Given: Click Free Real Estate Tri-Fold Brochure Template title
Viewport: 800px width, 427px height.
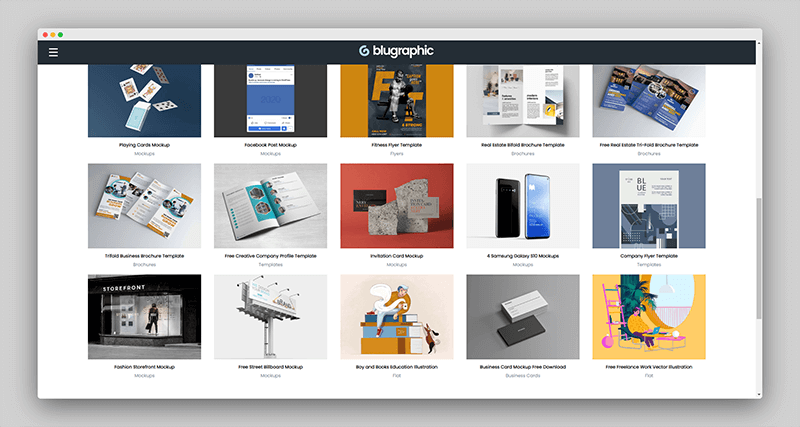Looking at the screenshot, I should click(648, 146).
